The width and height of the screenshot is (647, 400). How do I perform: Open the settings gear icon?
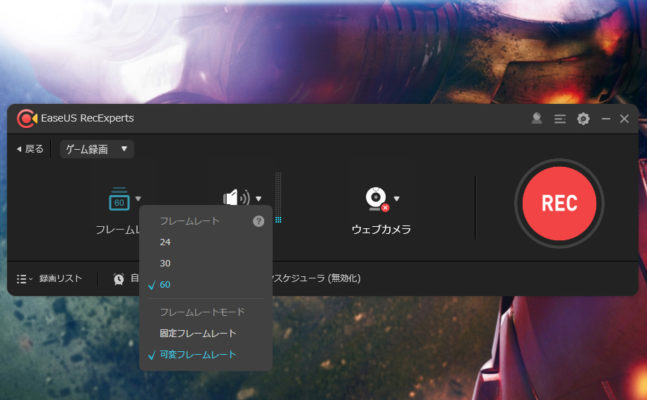(x=583, y=119)
